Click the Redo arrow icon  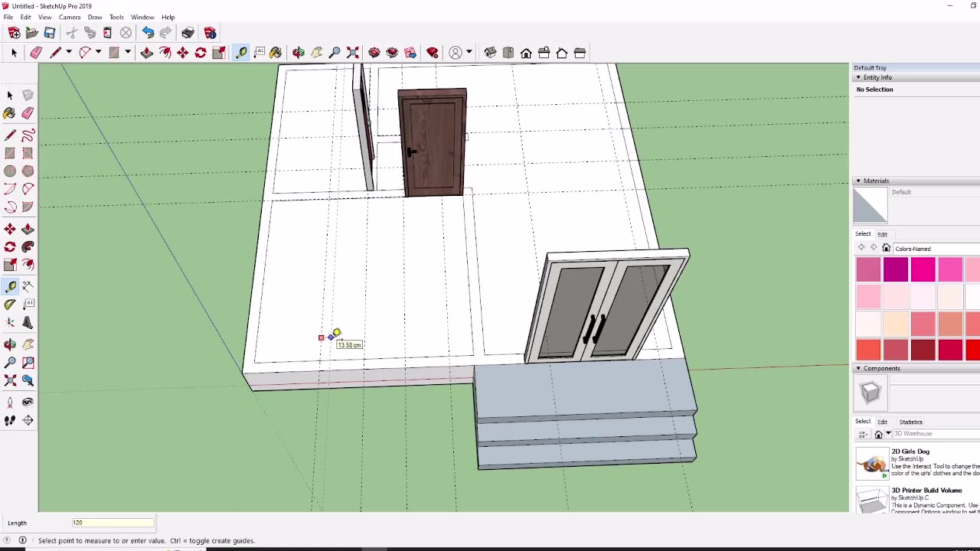click(165, 33)
